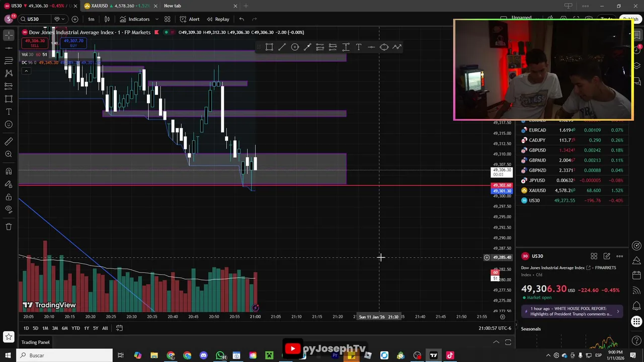Open the Windows Start menu
Screen dimensions: 644x362
click(8, 355)
